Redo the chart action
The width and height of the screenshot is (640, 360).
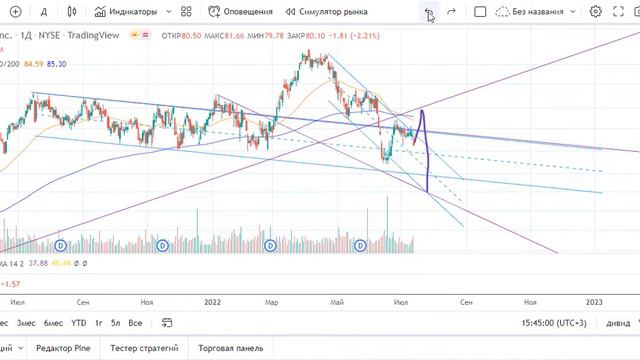coord(451,12)
